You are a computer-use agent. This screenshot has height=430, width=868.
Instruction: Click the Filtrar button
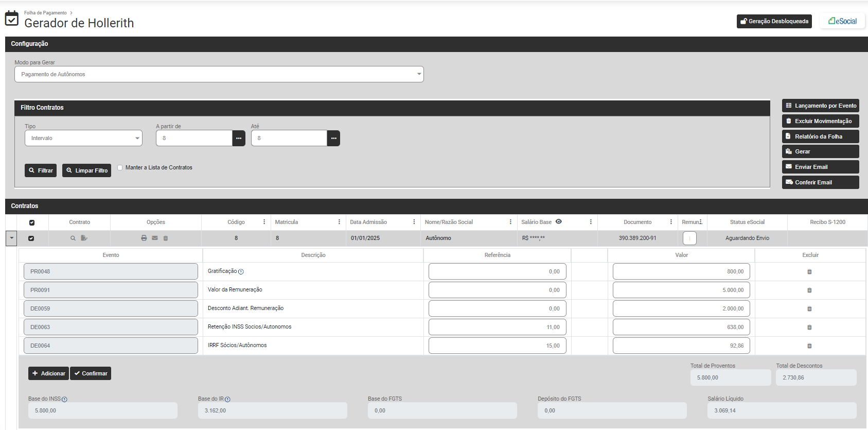pyautogui.click(x=41, y=170)
